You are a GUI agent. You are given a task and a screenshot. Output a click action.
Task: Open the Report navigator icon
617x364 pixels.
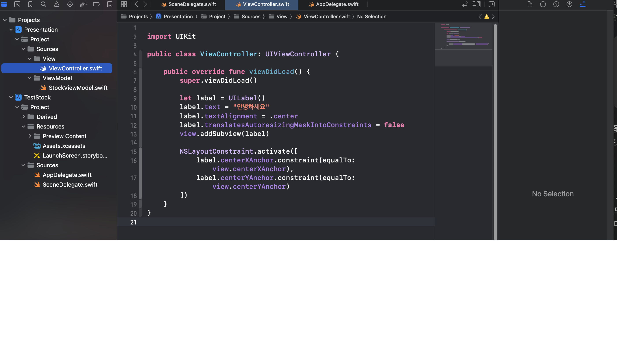point(109,4)
